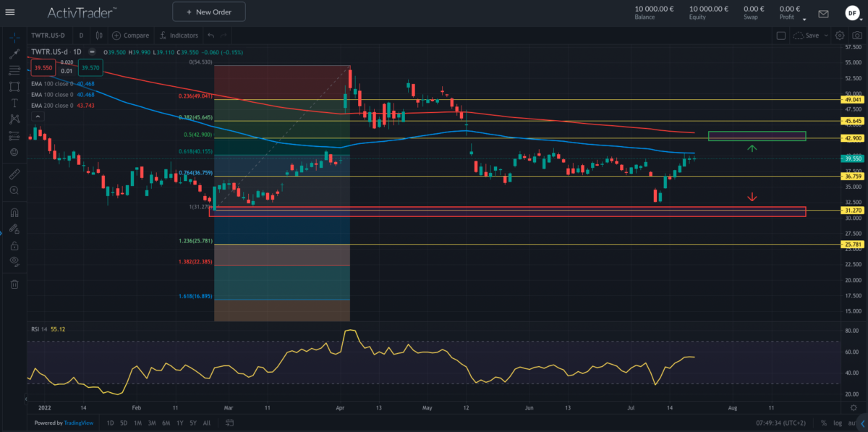
Task: Take a chart snapshot with camera icon
Action: click(x=856, y=35)
